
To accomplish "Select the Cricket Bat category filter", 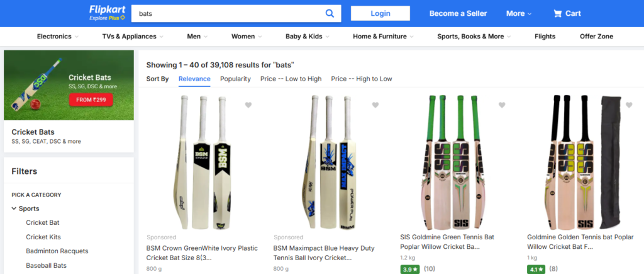I will pos(43,222).
